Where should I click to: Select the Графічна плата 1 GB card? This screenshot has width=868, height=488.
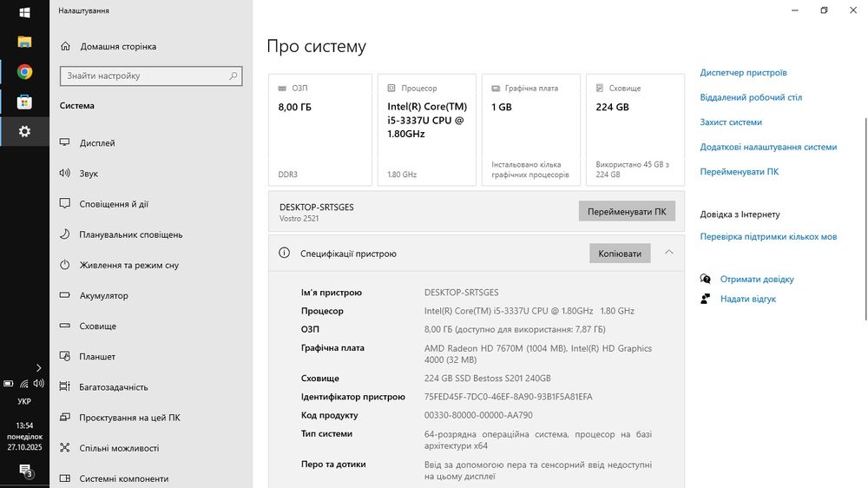coord(531,129)
